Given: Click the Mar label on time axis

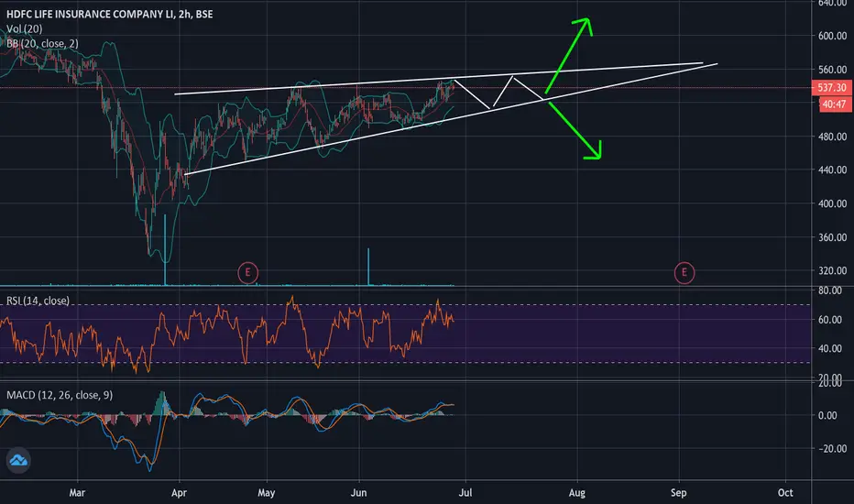Looking at the screenshot, I should (77, 493).
